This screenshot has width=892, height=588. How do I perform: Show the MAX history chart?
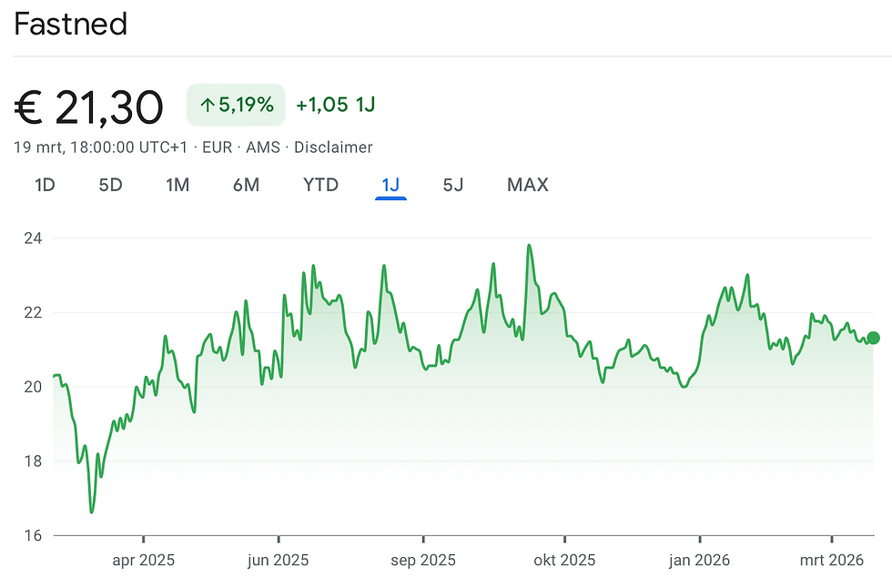pos(528,185)
